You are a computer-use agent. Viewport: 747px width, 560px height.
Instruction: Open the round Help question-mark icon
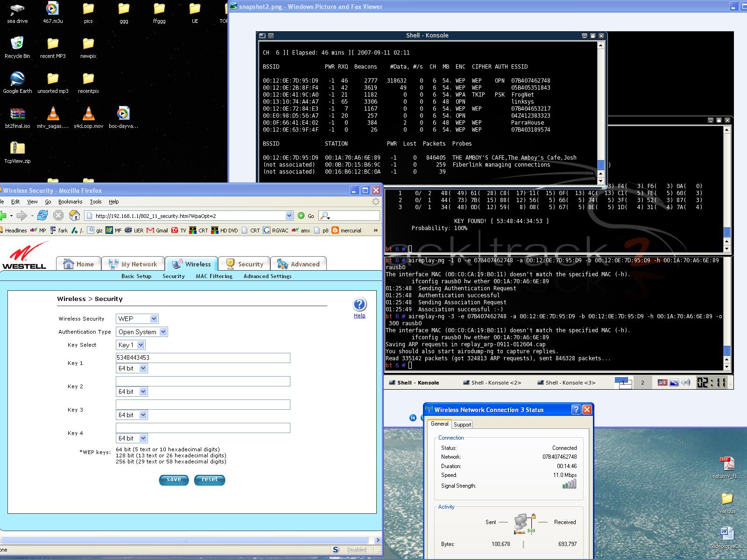tap(359, 305)
